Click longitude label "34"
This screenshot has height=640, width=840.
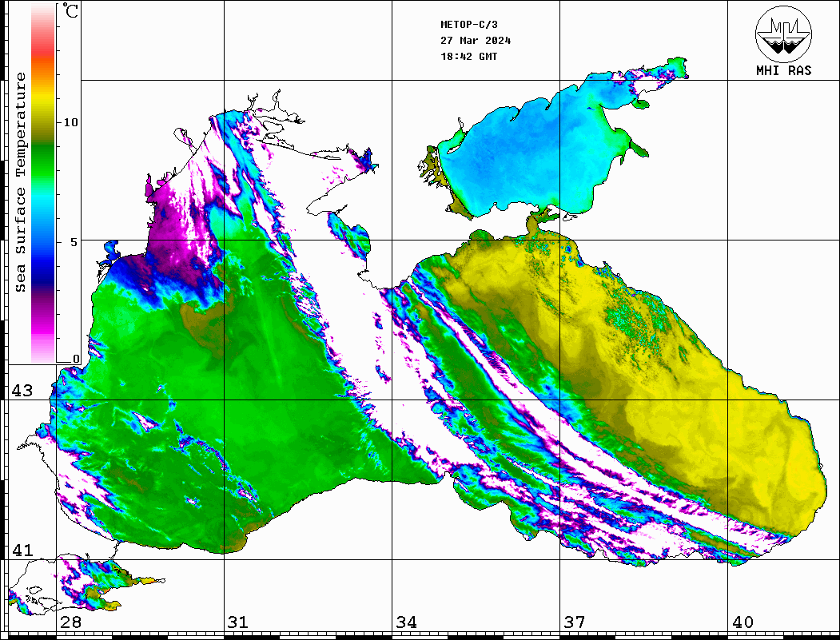(x=407, y=622)
